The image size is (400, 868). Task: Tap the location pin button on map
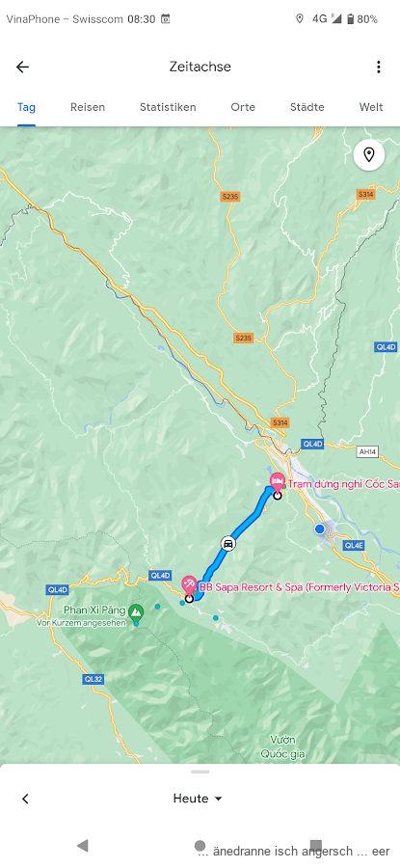369,154
